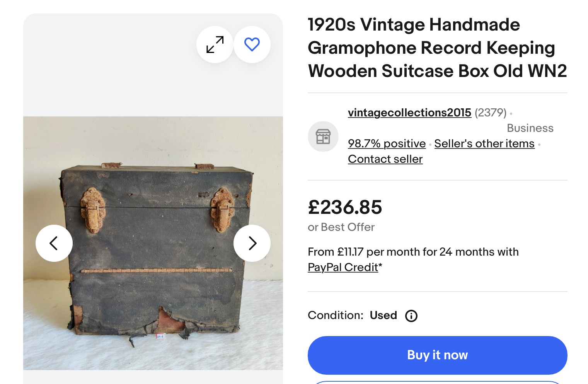The height and width of the screenshot is (384, 588).
Task: Expand the product image to fullscreen
Action: [x=215, y=44]
